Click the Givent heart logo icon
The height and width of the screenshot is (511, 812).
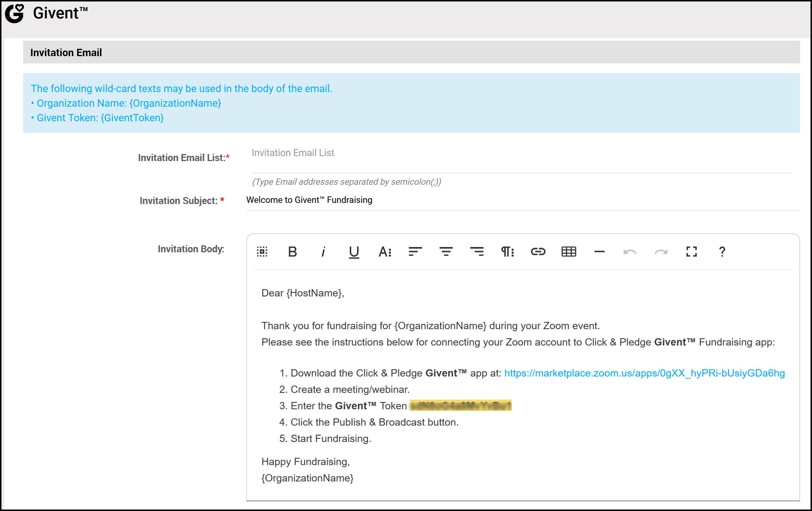click(15, 13)
